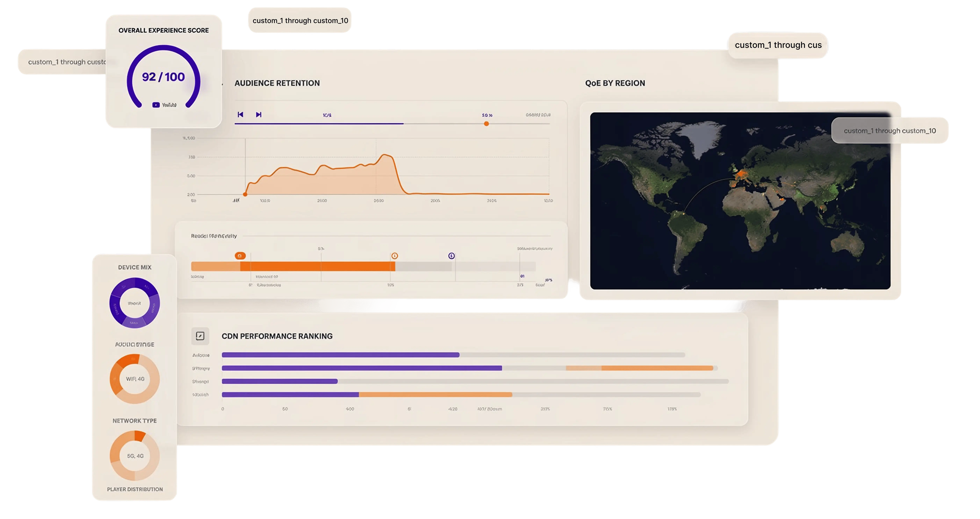Click the shortest purple bar in CDN Performance Ranking
The image size is (980, 519).
tap(280, 381)
